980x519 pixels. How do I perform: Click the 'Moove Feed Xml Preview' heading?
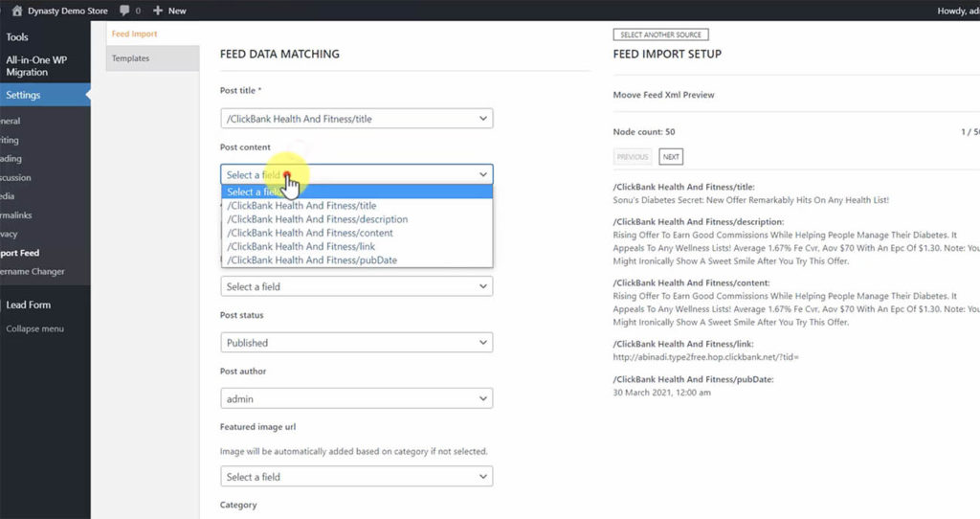coord(664,95)
